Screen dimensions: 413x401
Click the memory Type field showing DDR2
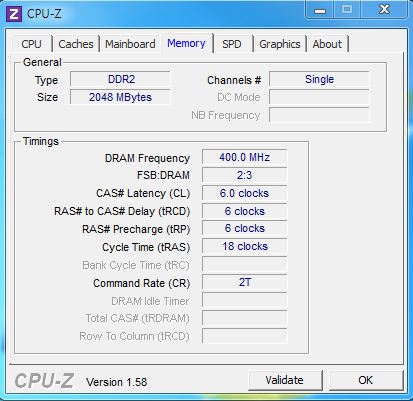tap(120, 79)
